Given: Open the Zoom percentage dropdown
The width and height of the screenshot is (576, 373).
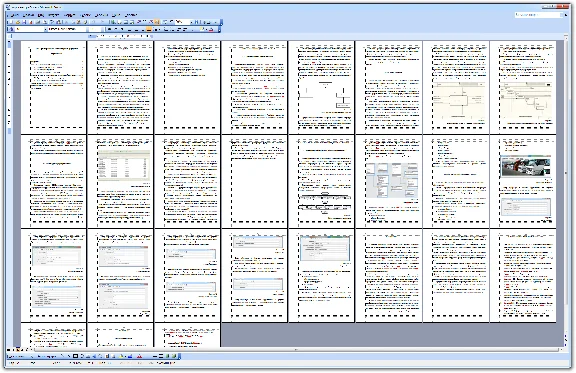Looking at the screenshot, I should (x=191, y=22).
